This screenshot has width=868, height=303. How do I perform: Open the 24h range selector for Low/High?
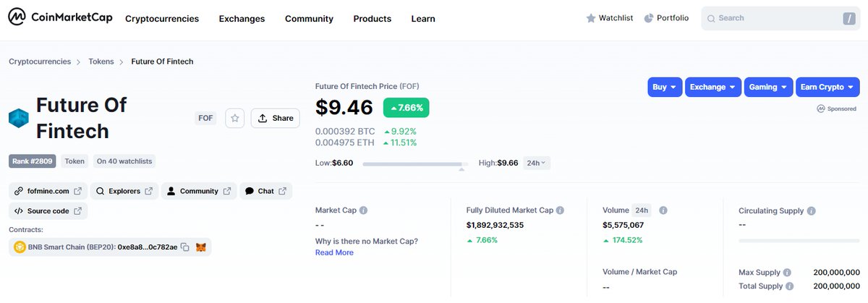536,163
